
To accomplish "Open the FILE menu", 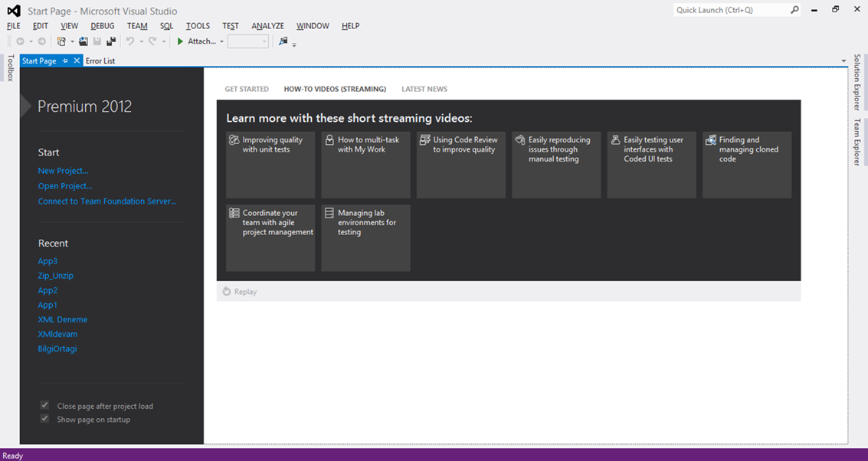I will (x=13, y=26).
